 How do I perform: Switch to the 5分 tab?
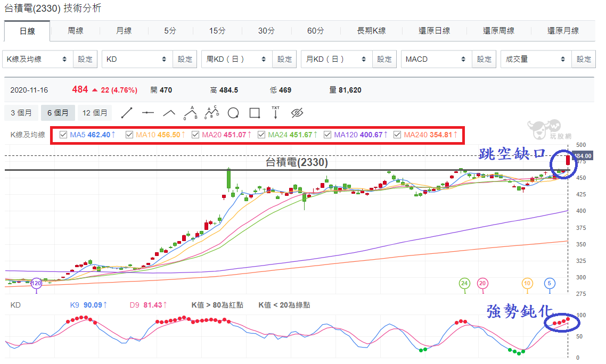click(x=170, y=31)
